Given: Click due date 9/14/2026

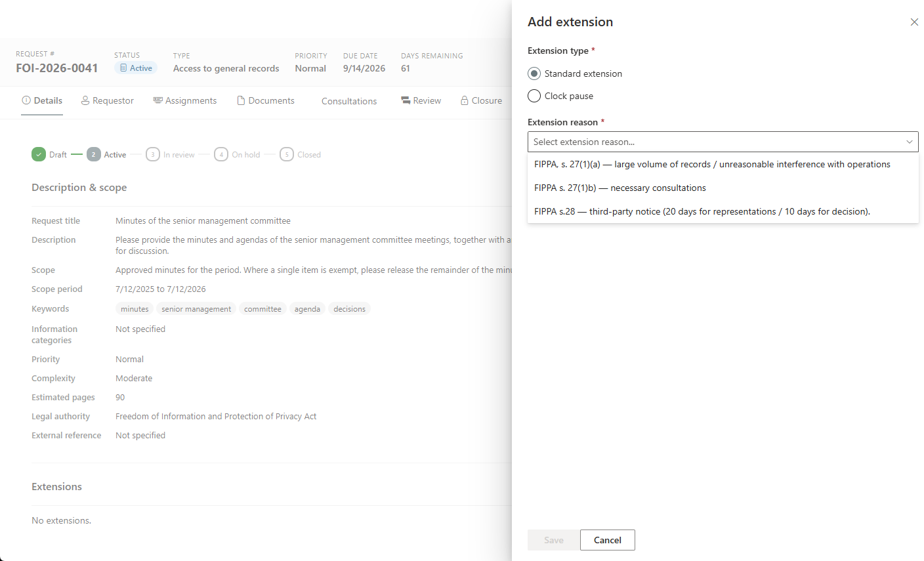Looking at the screenshot, I should click(x=364, y=68).
